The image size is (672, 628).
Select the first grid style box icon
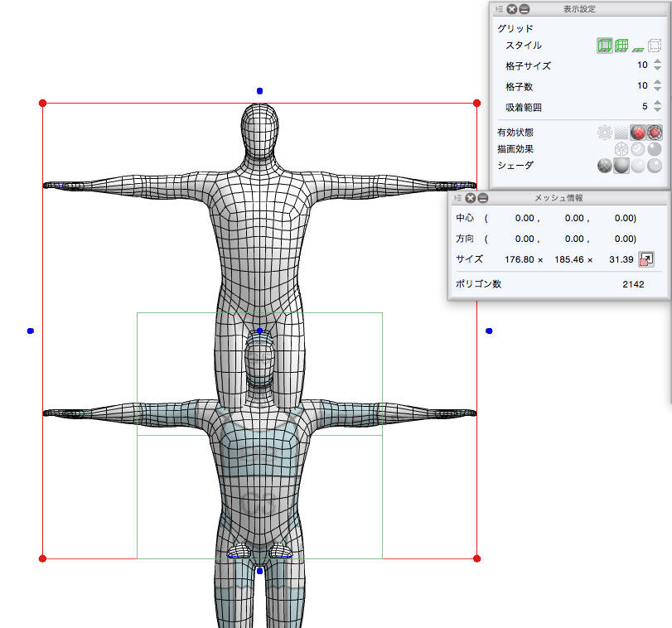click(x=604, y=46)
